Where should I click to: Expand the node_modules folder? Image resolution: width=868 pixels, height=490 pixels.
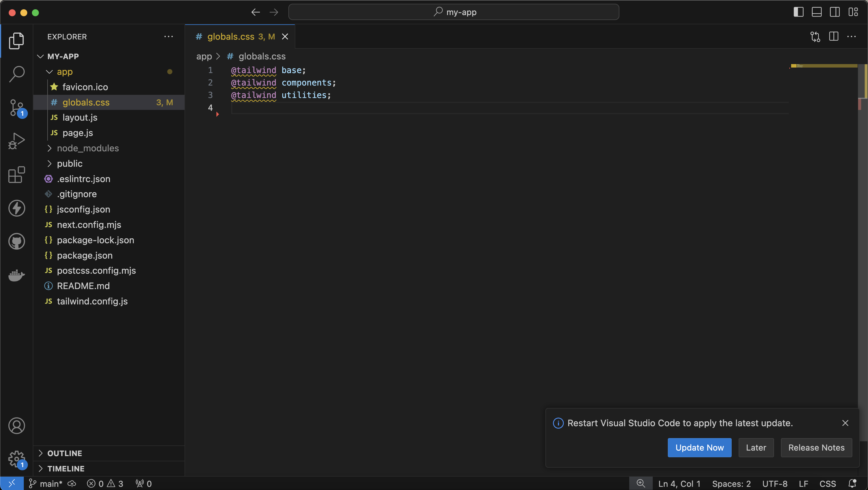click(88, 148)
